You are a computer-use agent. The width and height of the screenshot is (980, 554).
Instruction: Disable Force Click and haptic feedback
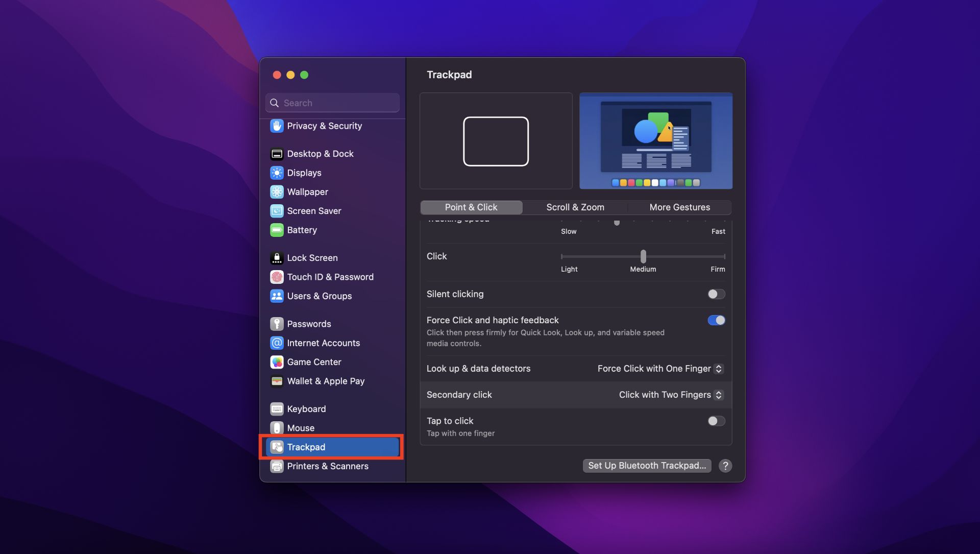click(x=716, y=321)
